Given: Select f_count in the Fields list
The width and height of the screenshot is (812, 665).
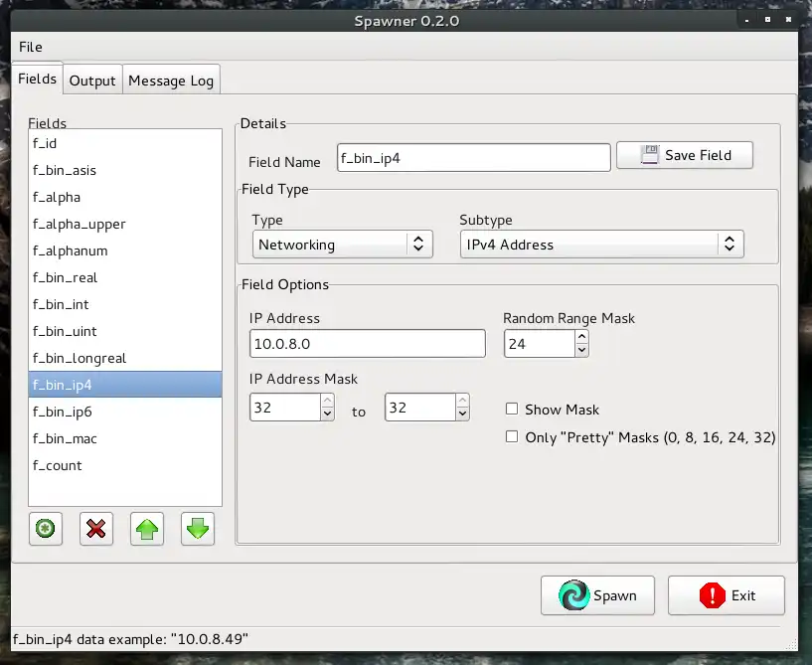Looking at the screenshot, I should pyautogui.click(x=125, y=466).
